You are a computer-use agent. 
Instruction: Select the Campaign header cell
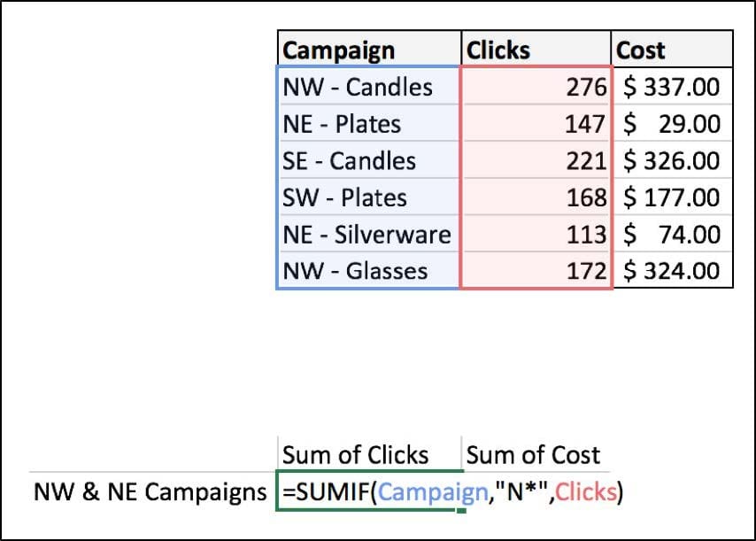click(x=369, y=50)
